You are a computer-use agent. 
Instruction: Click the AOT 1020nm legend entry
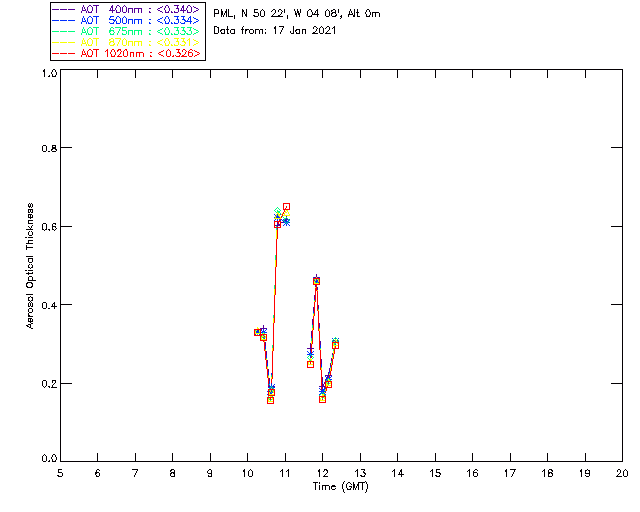point(126,53)
